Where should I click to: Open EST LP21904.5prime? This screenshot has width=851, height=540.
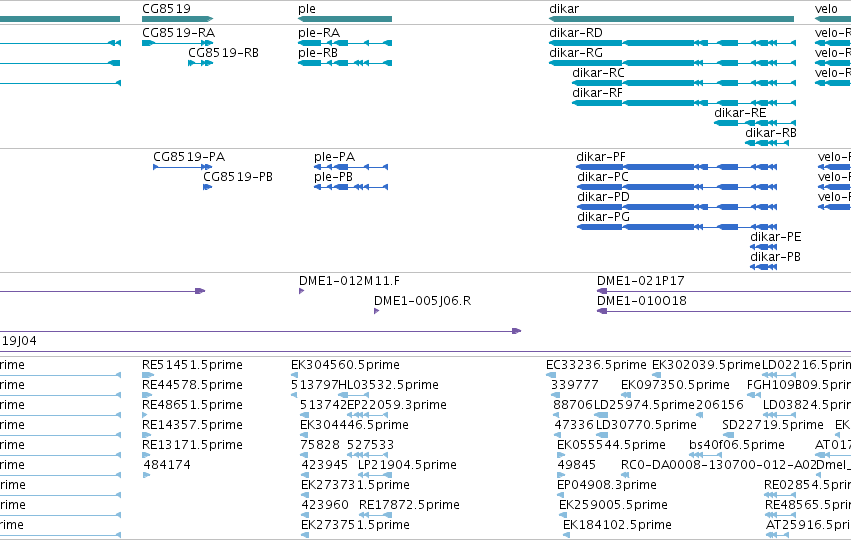tap(407, 466)
